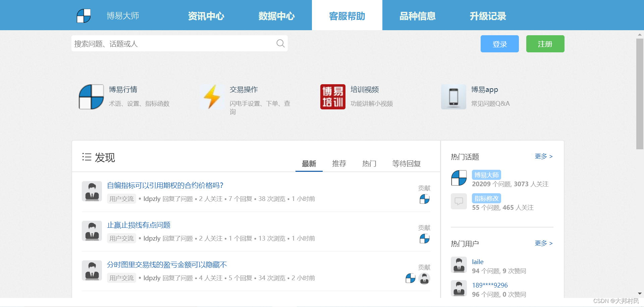
Task: Switch to the 等待回复 tab
Action: (407, 163)
